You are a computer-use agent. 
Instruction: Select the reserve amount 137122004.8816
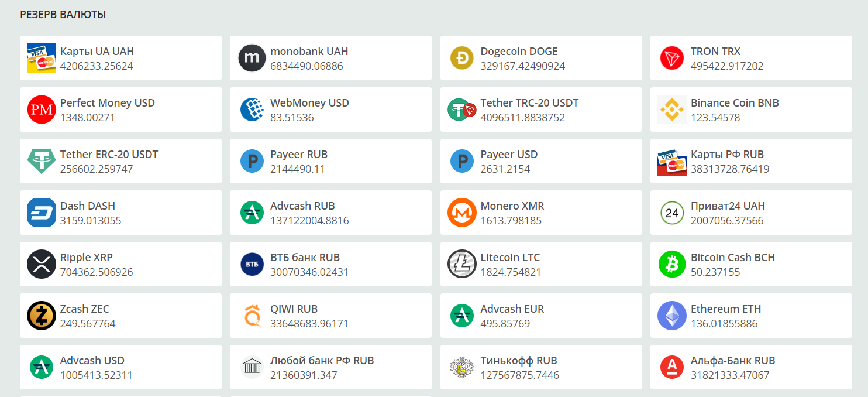310,221
